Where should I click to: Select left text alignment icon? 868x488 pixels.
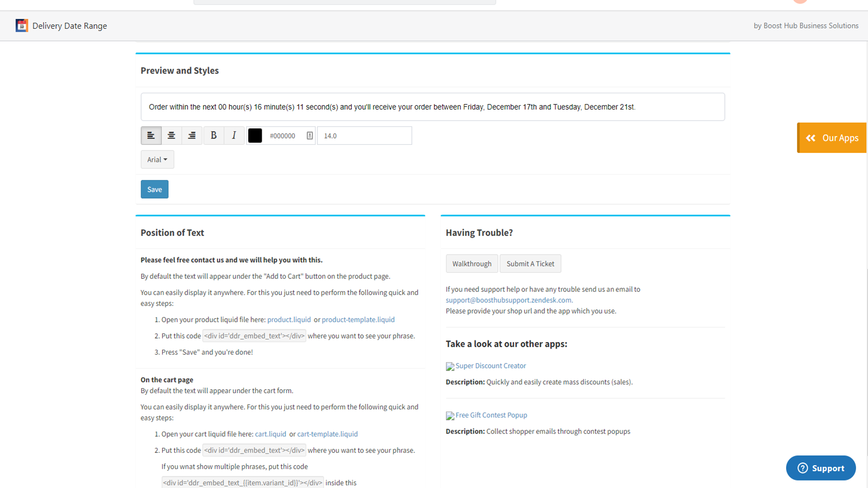pyautogui.click(x=151, y=136)
